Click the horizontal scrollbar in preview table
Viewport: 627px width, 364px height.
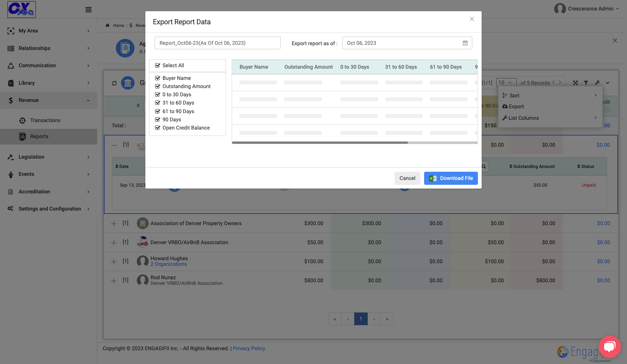pyautogui.click(x=320, y=143)
